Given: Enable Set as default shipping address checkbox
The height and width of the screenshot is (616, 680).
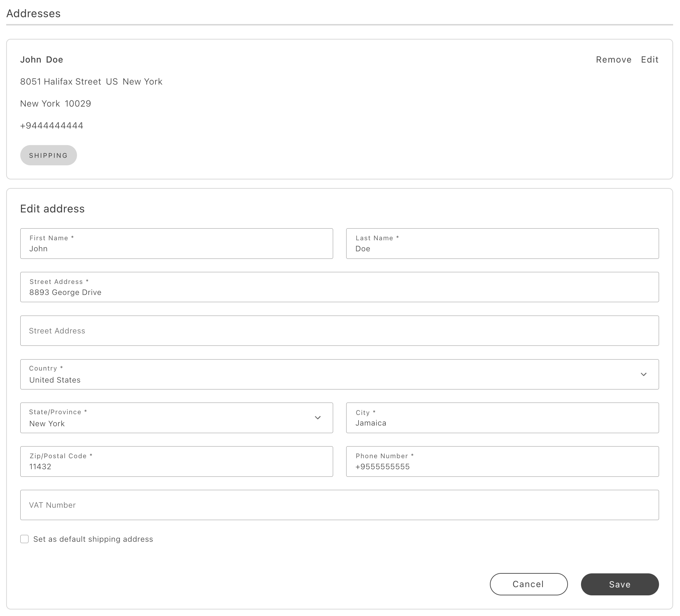Looking at the screenshot, I should coord(24,539).
